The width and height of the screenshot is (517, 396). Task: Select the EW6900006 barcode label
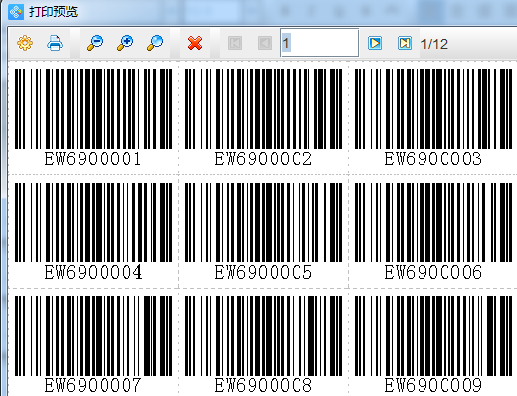433,231
